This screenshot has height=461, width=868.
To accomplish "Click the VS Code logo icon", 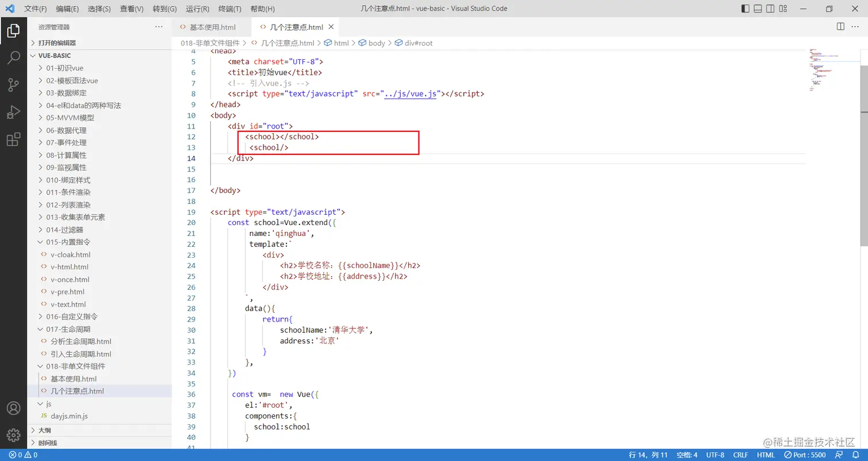I will point(10,9).
